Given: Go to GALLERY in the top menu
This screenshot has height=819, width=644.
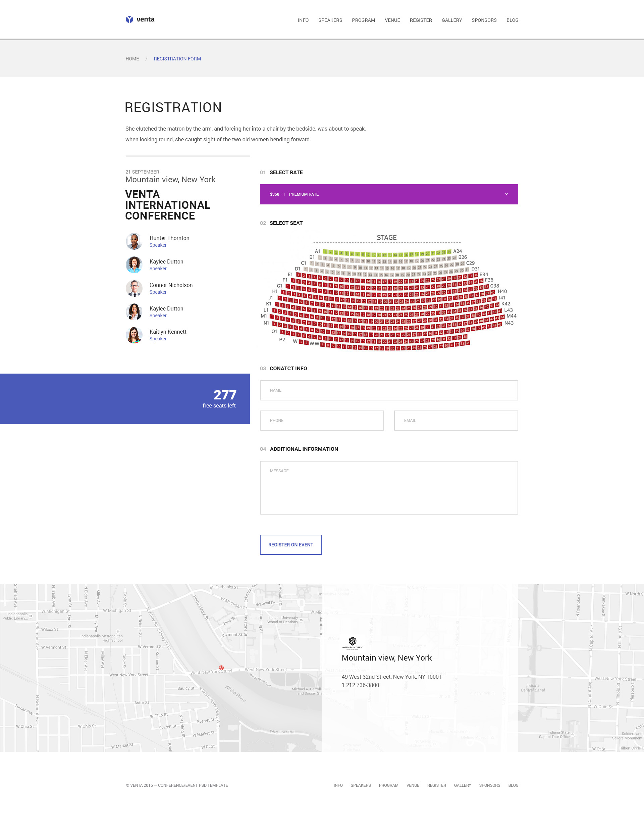Looking at the screenshot, I should pos(451,20).
